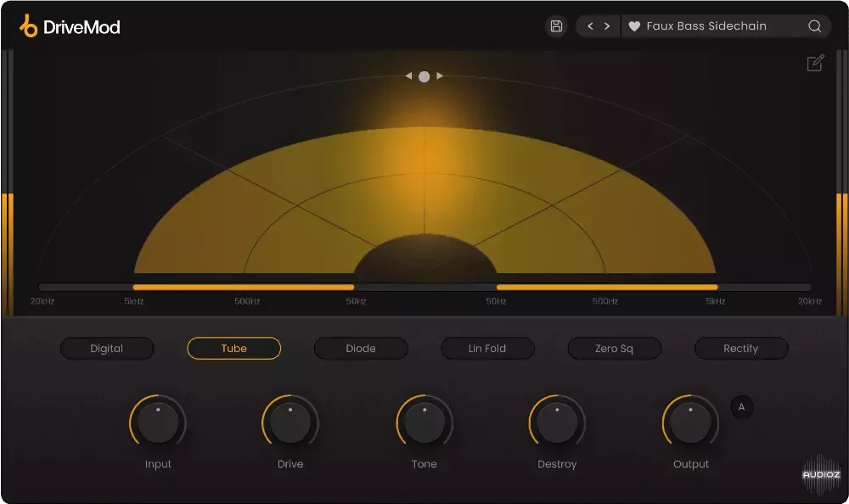Save the current preset with the disk icon
849x504 pixels.
click(x=556, y=26)
